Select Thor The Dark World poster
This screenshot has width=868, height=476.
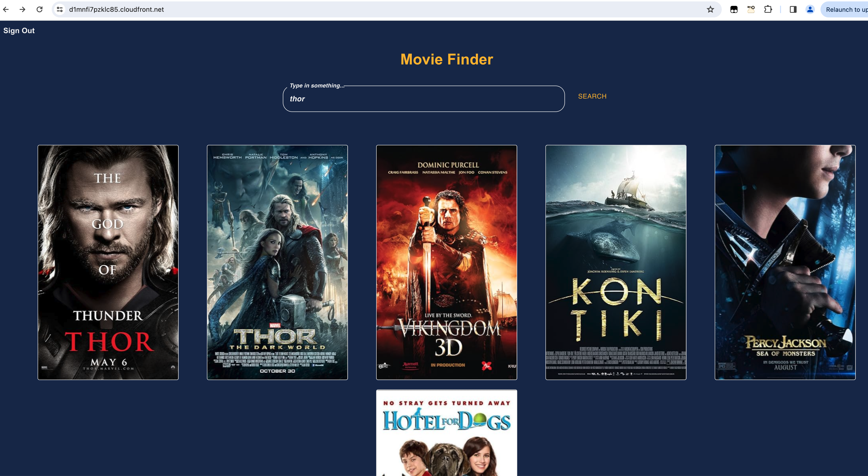(277, 262)
